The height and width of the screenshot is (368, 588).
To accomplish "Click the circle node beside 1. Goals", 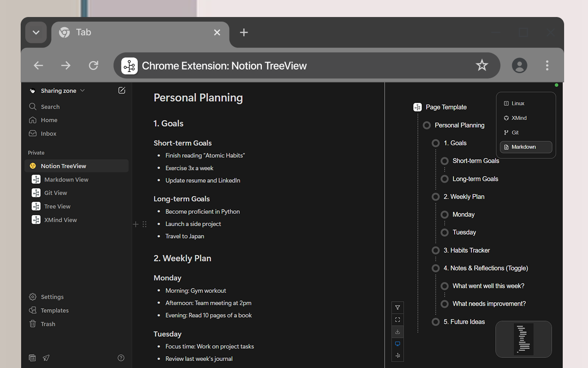I will click(x=435, y=143).
